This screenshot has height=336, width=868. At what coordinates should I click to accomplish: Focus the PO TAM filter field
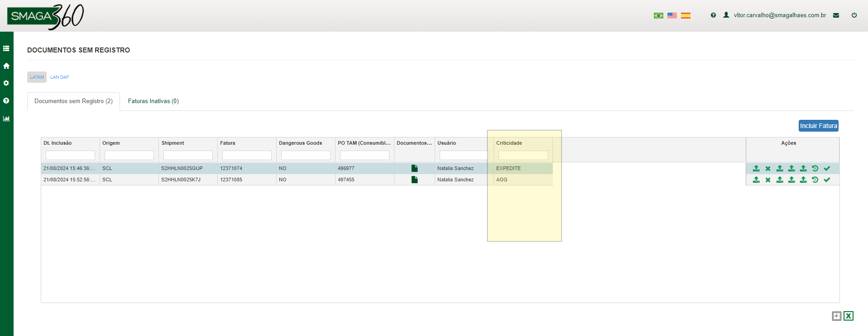tap(364, 155)
